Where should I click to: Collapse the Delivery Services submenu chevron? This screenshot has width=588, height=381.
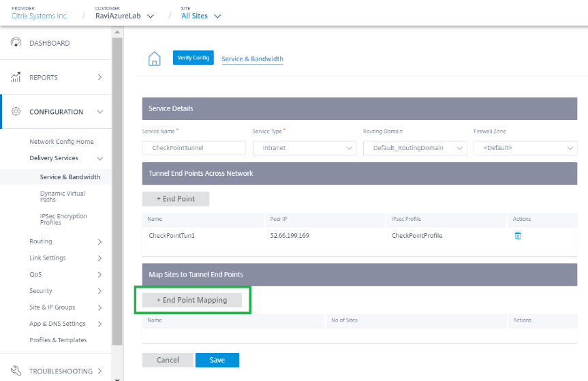coord(99,159)
